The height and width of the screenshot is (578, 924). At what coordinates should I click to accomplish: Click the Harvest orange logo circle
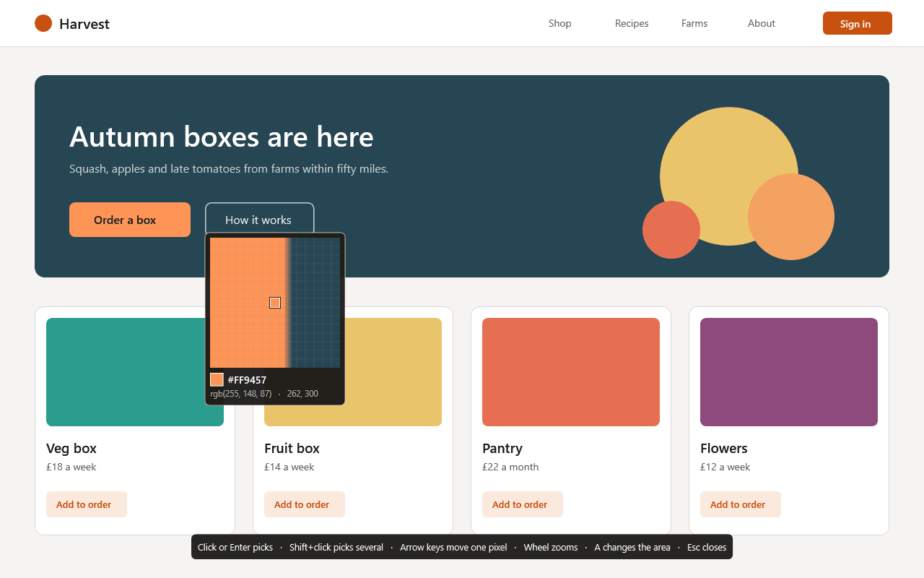(x=43, y=23)
